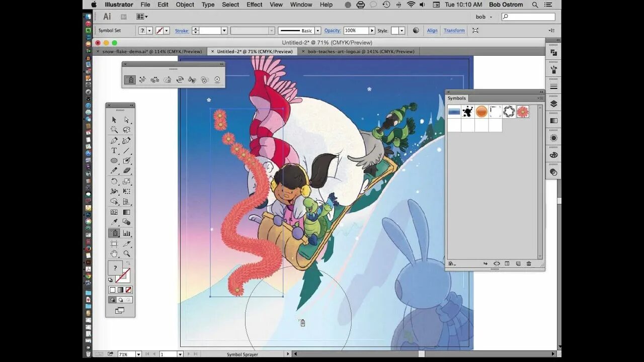Select the Eyedropper tool

tap(114, 222)
